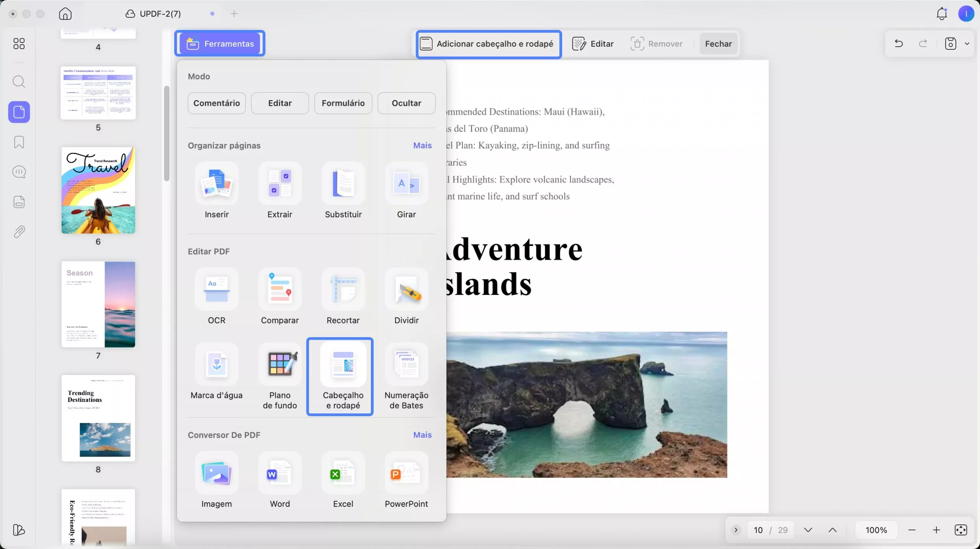Open the search magnifier in left sidebar
980x549 pixels.
19,82
